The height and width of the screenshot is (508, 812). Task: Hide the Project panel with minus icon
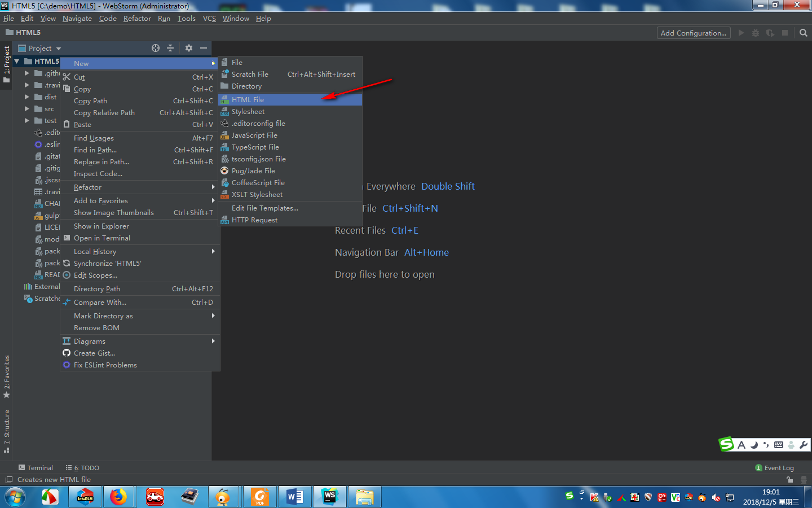tap(204, 48)
